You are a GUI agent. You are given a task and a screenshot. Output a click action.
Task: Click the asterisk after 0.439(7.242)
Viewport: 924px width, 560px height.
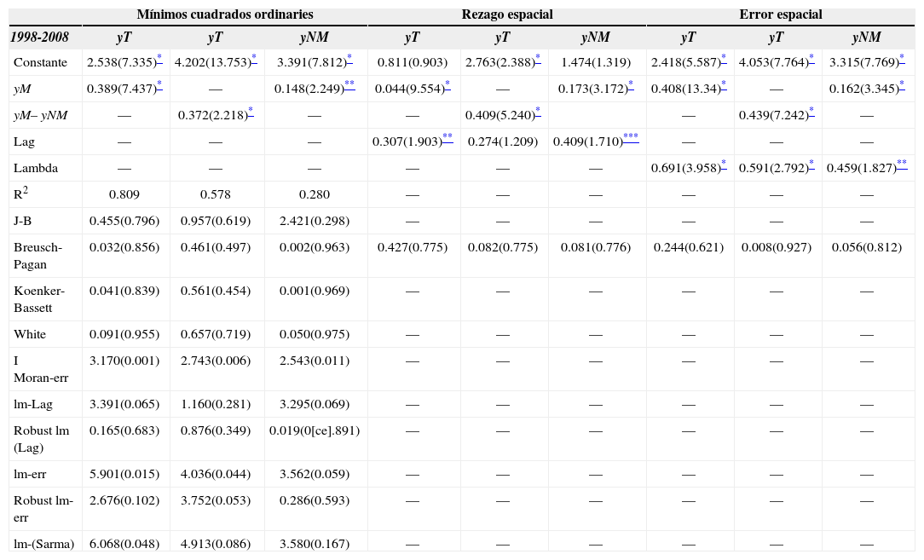click(811, 112)
